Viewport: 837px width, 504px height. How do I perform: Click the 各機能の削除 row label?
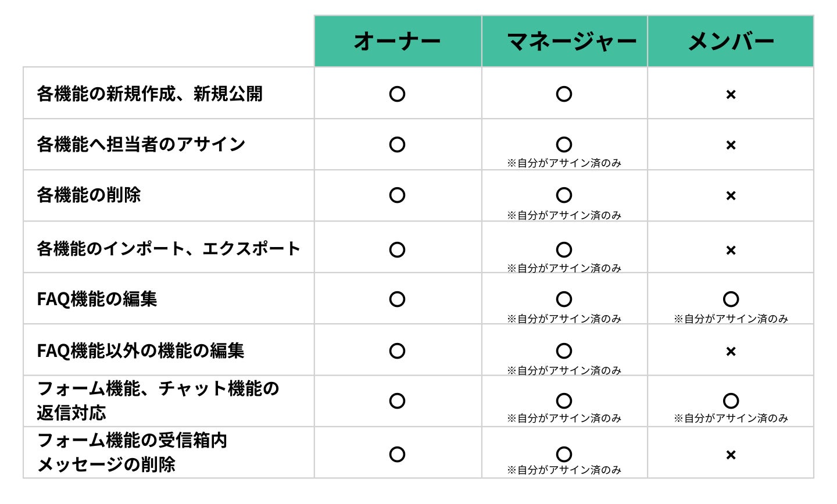point(89,195)
